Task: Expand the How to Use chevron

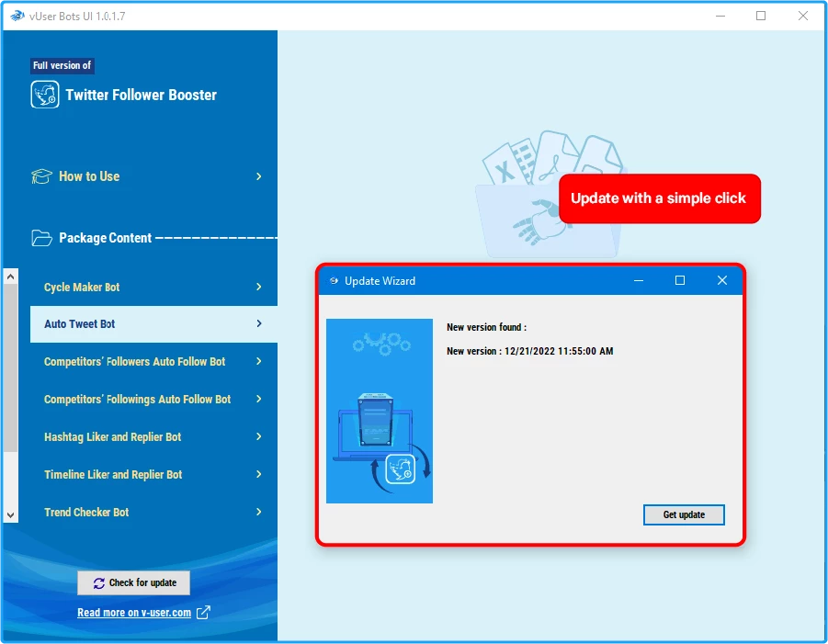Action: (x=259, y=176)
